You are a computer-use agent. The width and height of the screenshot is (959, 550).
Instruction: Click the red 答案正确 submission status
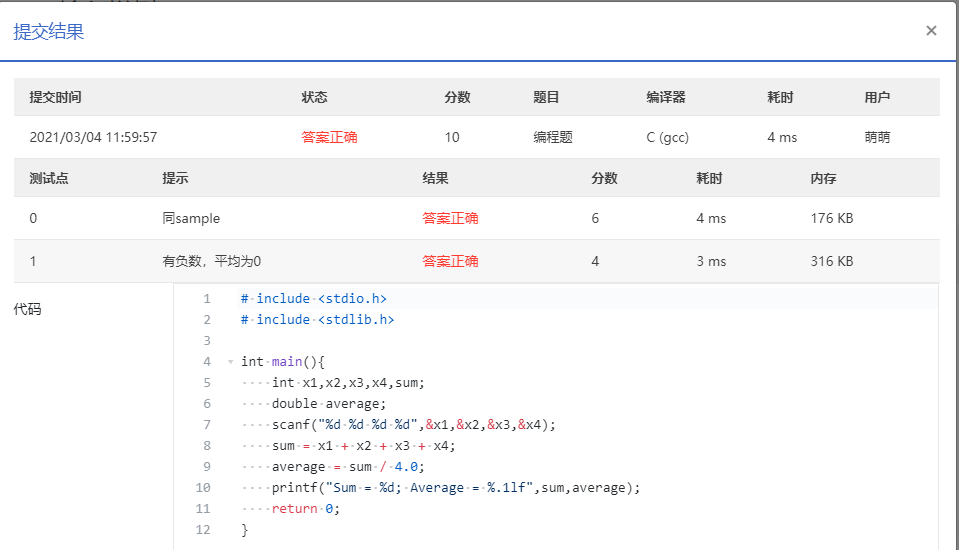[x=329, y=137]
